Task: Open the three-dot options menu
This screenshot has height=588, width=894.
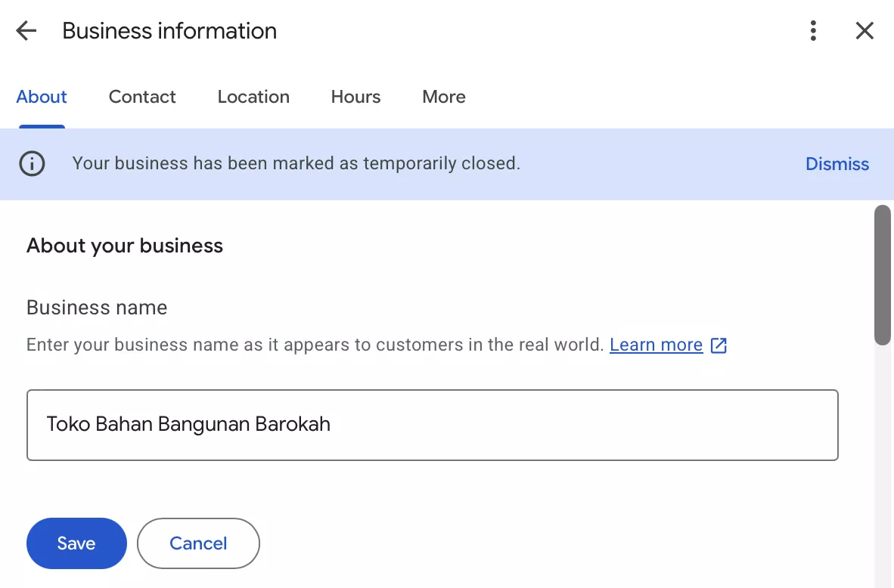Action: coord(813,31)
